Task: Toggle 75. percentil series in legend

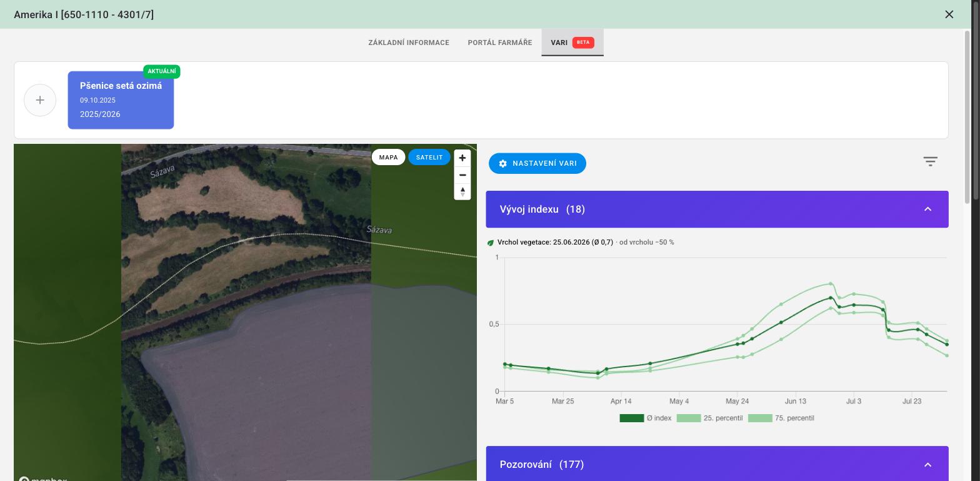Action: coord(781,418)
